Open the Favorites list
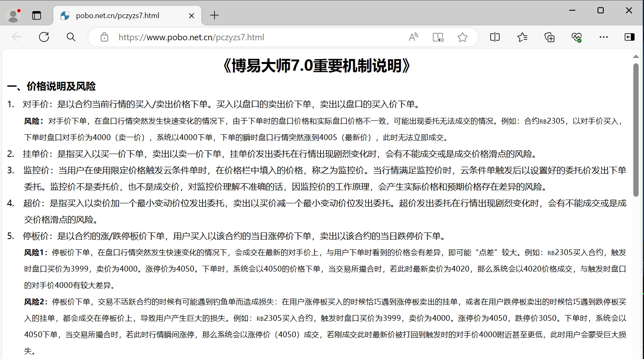This screenshot has height=359, width=644. click(522, 37)
